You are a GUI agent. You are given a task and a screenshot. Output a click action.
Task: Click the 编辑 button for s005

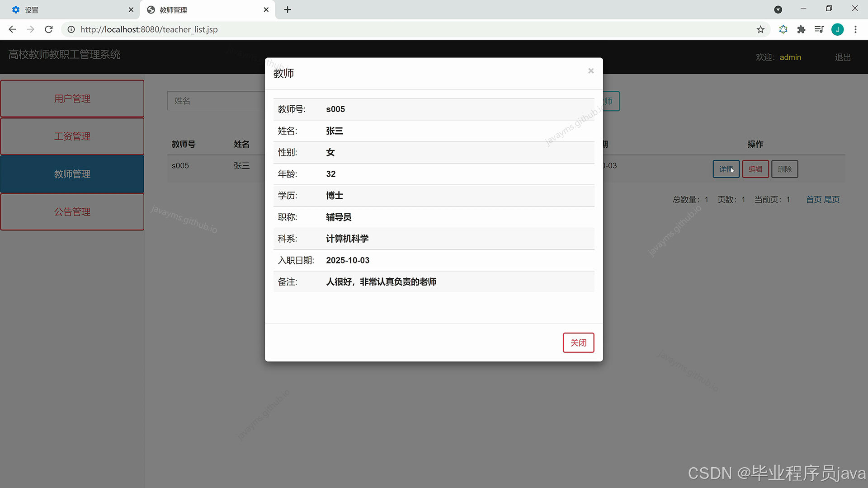point(755,169)
